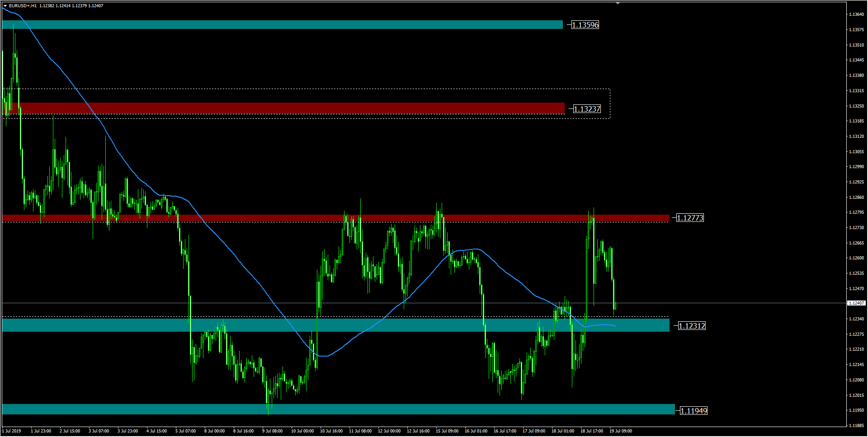Viewport: 868px width, 437px height.
Task: Click the 1.12340 price axis value
Action: 856,319
